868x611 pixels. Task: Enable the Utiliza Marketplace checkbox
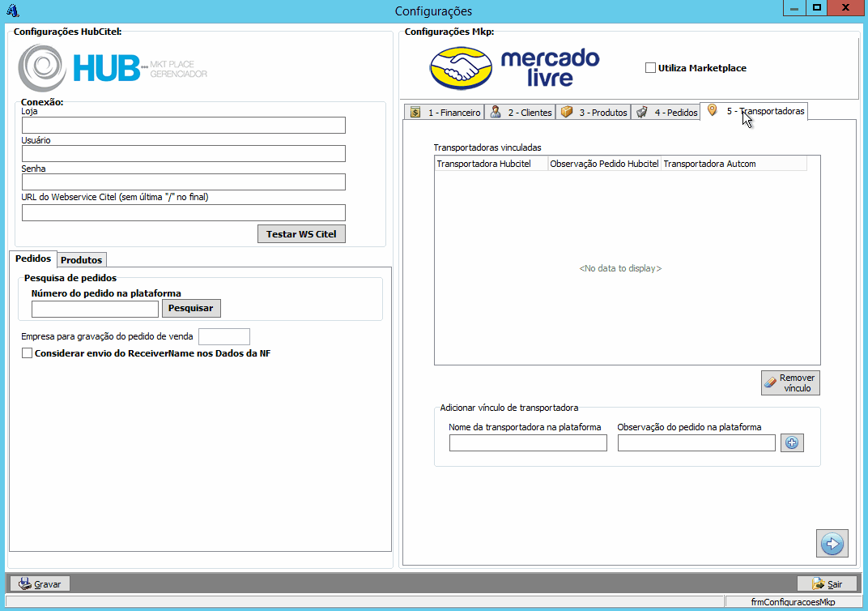[650, 67]
